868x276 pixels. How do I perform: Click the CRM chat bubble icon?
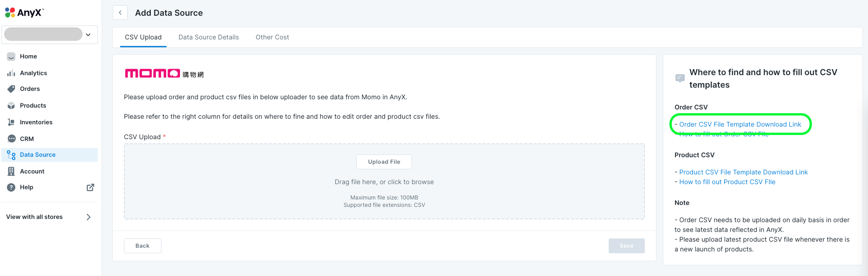tap(12, 139)
